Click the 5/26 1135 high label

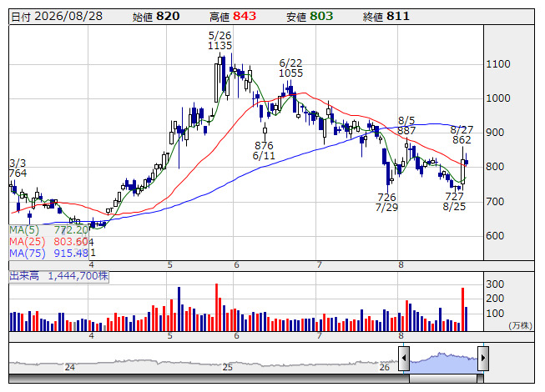coord(220,41)
